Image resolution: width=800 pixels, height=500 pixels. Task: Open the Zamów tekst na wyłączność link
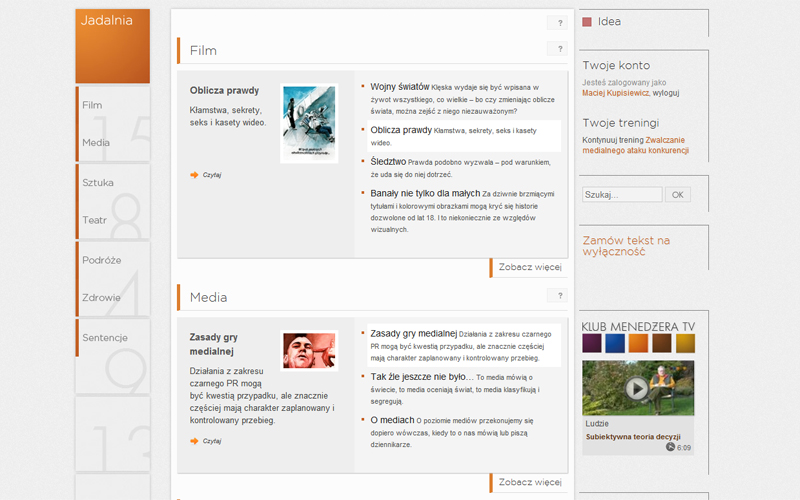626,246
